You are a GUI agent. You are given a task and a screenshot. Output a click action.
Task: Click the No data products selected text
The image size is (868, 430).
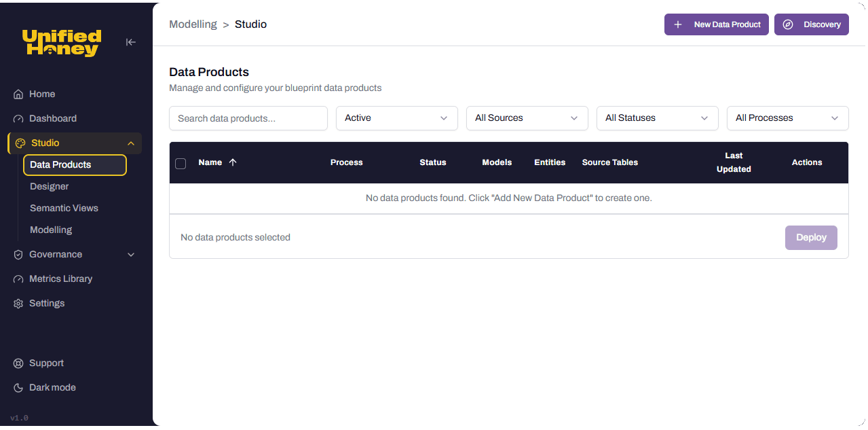click(235, 238)
